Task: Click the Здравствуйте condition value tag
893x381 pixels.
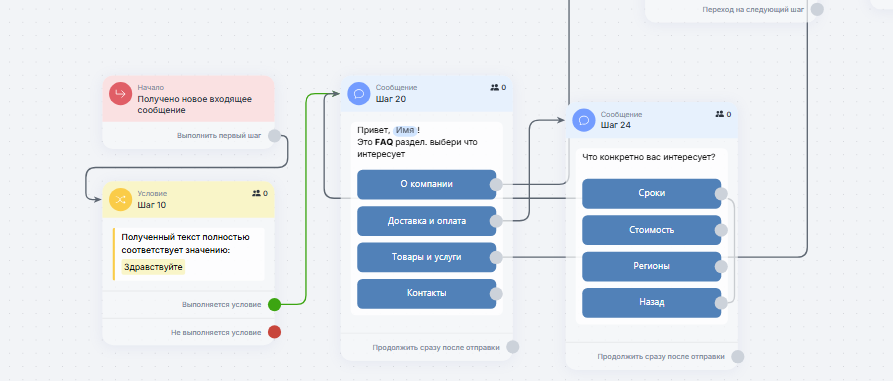Action: click(153, 267)
